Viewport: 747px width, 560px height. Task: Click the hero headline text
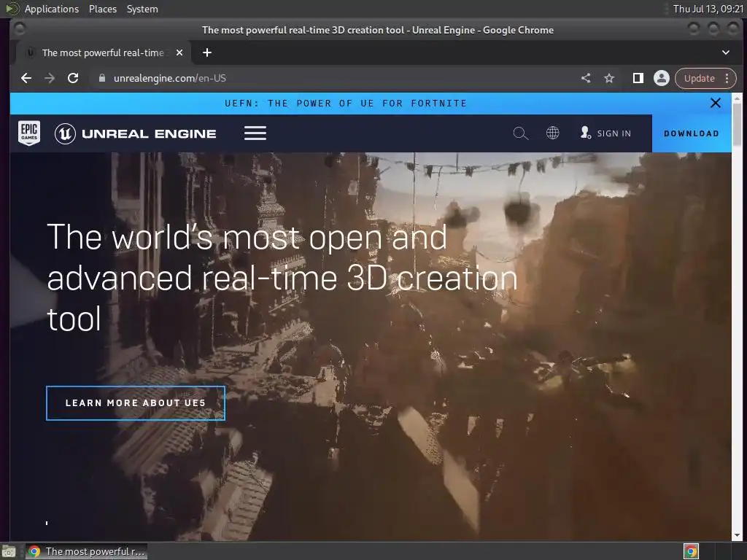pyautogui.click(x=282, y=278)
